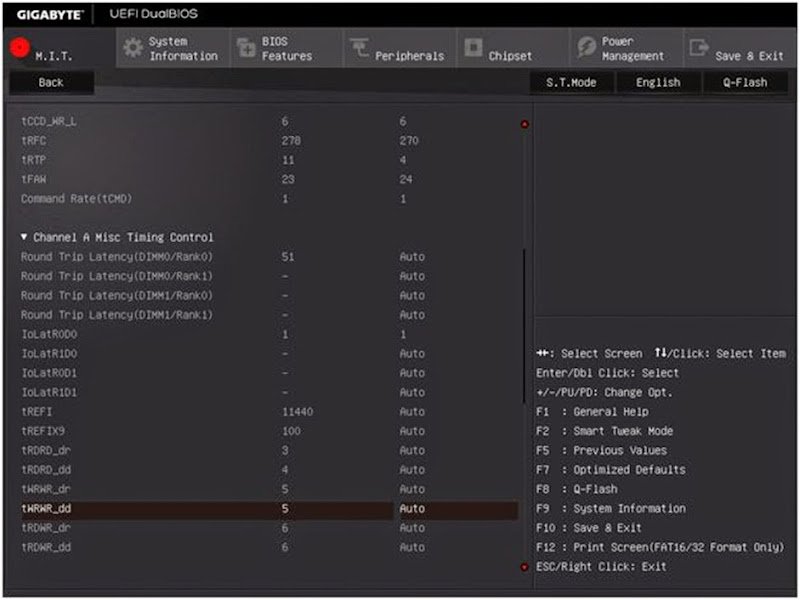The height and width of the screenshot is (600, 800).
Task: Change Round Trip Latency DIMM0/Rank0 Auto setting
Action: (412, 257)
